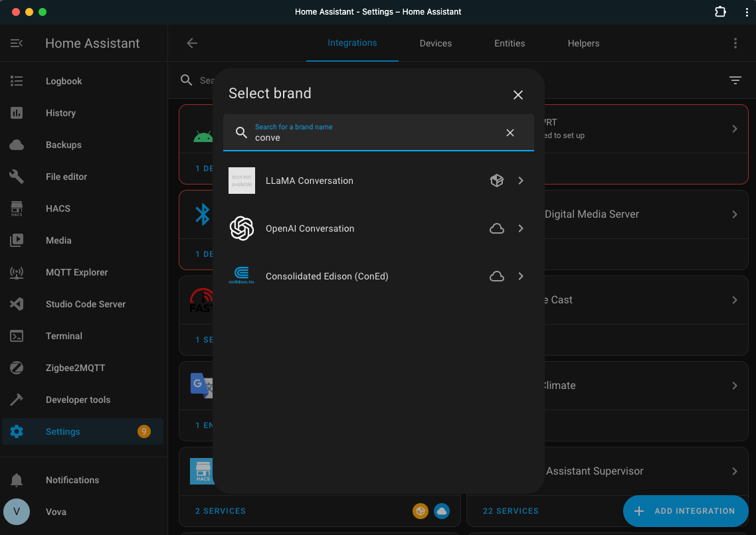The image size is (756, 535).
Task: Open the 22 Services link
Action: pyautogui.click(x=510, y=511)
